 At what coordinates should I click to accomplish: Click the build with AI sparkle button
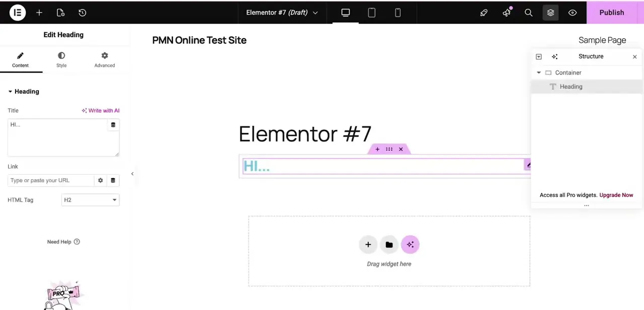pos(411,245)
